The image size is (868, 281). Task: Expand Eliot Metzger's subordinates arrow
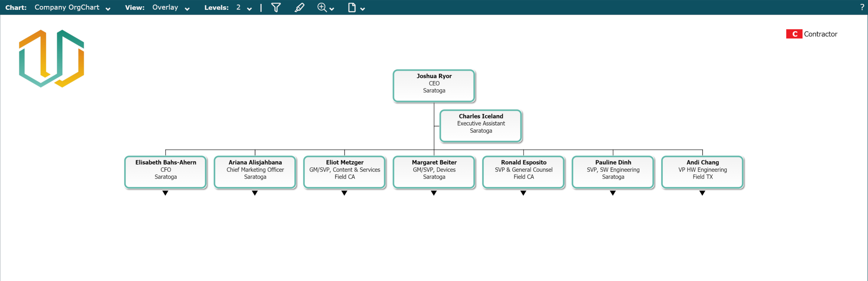[x=344, y=193]
